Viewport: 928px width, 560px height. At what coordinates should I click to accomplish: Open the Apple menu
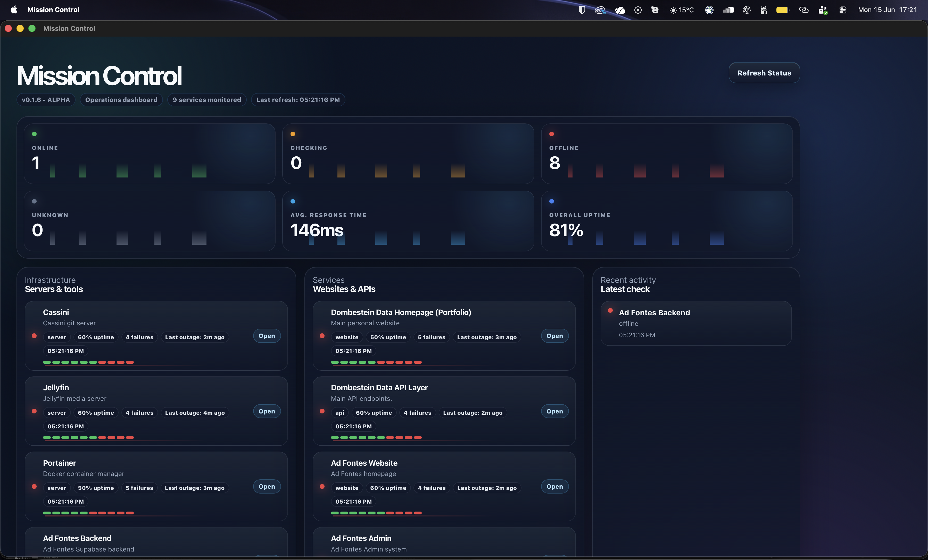14,10
